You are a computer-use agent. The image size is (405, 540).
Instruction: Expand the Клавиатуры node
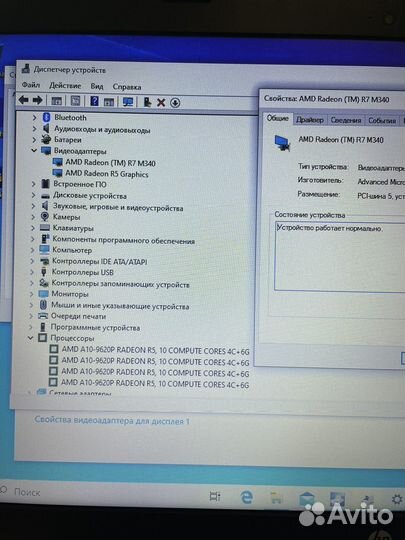click(33, 228)
